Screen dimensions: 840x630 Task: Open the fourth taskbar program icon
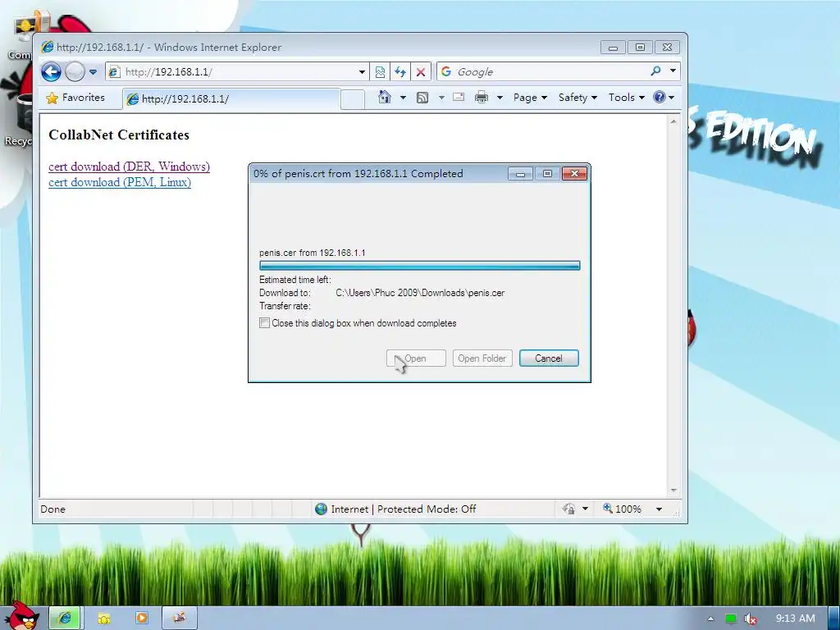tap(180, 619)
